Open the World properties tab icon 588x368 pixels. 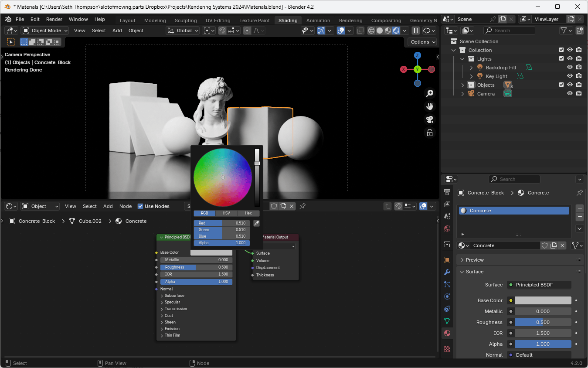(447, 228)
